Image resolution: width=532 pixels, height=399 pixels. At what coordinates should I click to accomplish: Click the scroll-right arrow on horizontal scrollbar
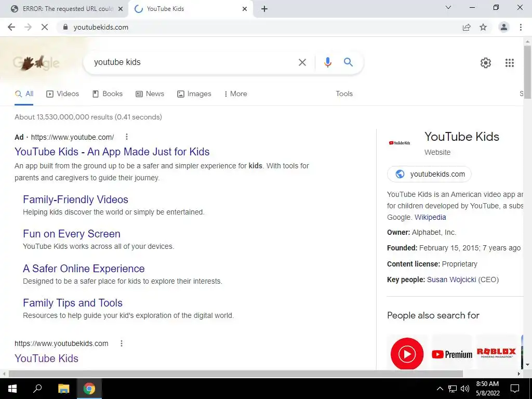pos(519,374)
